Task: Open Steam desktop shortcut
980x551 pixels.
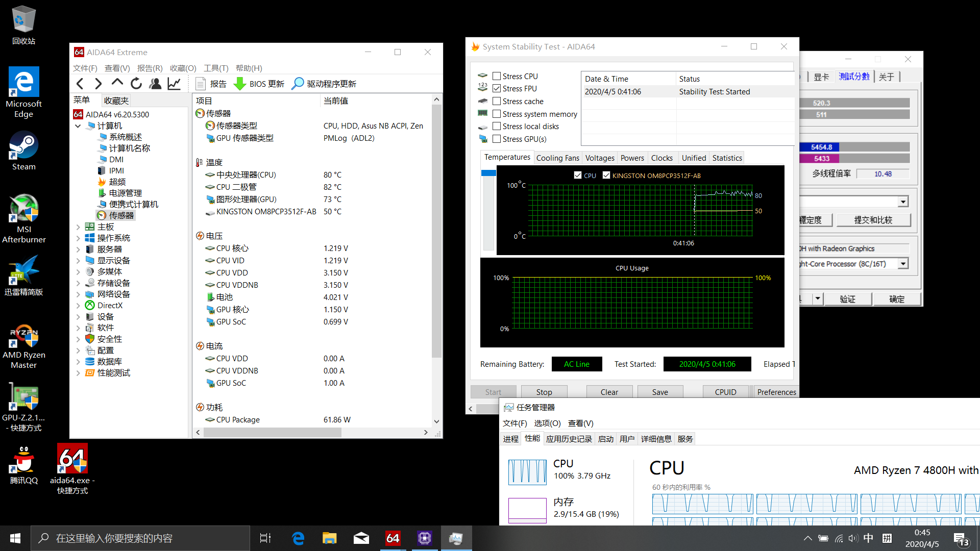Action: click(23, 151)
